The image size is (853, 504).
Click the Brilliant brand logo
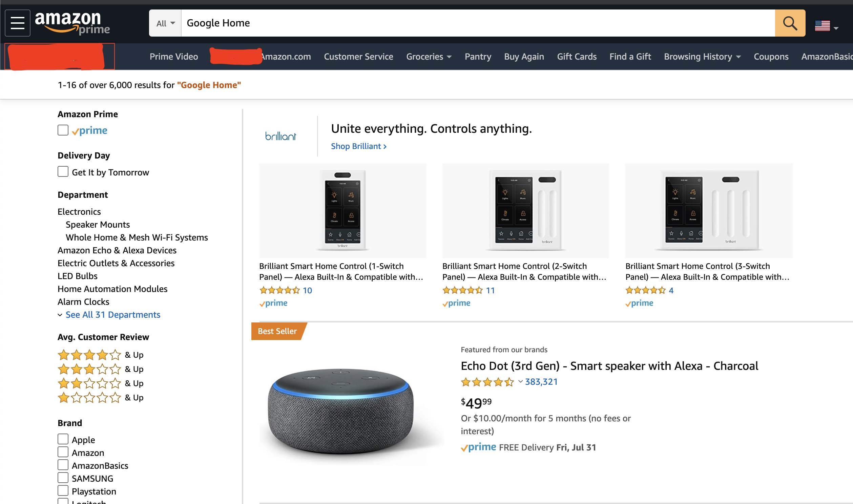[x=280, y=136]
